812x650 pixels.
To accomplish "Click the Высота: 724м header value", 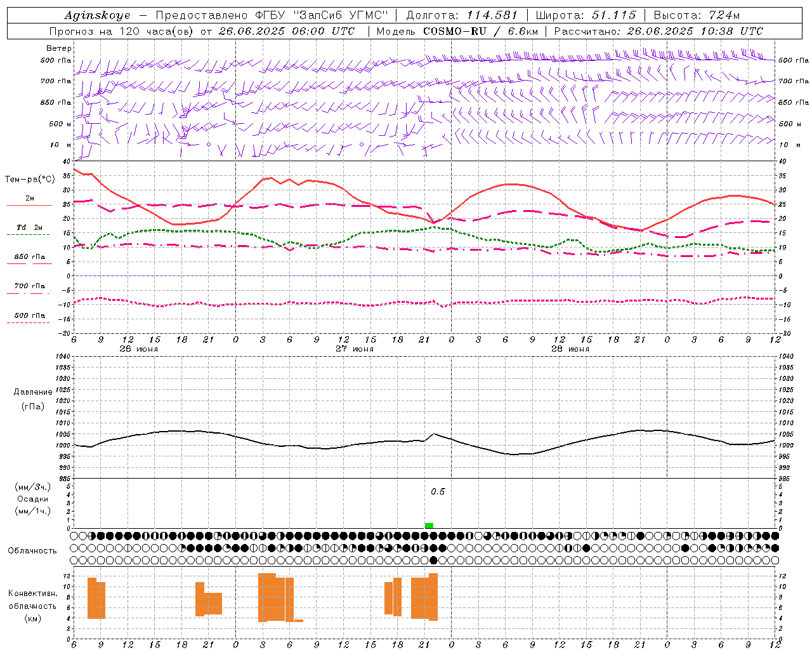I will coord(697,15).
